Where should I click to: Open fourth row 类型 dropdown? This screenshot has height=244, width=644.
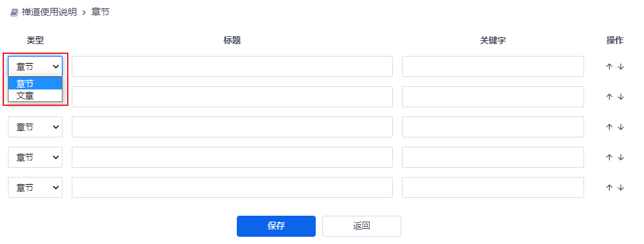(36, 157)
